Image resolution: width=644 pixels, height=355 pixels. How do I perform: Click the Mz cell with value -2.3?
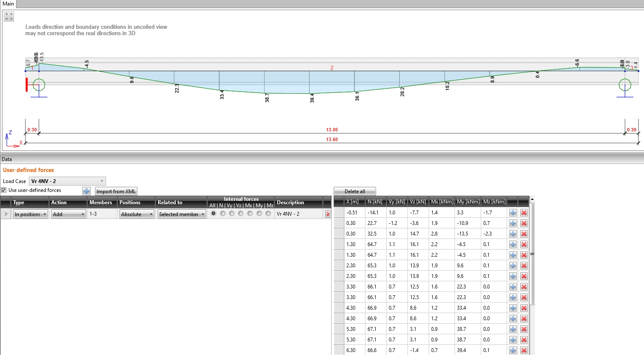494,234
